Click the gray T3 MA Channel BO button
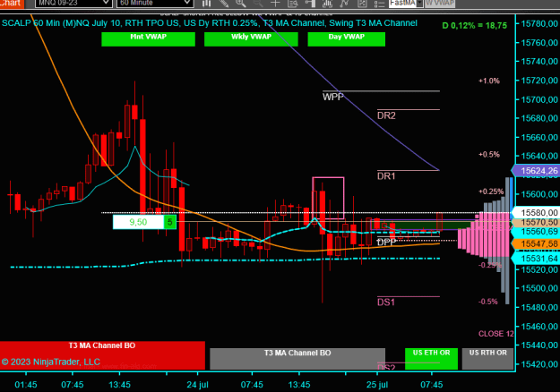Viewport: 560px width, 392px height. point(297,359)
